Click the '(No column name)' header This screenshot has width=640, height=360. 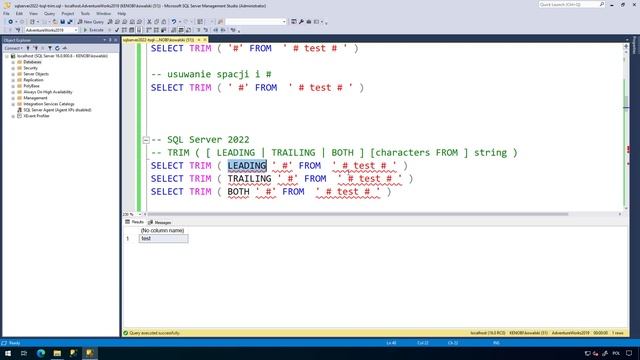point(162,231)
